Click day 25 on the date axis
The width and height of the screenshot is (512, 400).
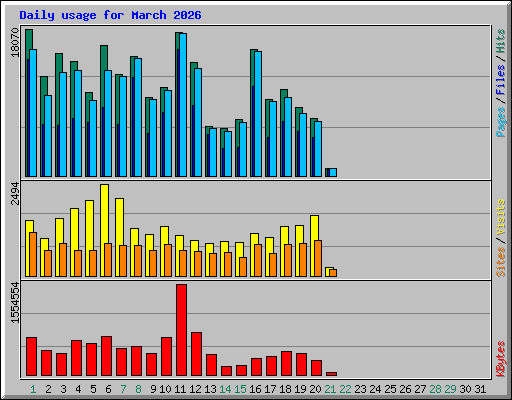coord(390,389)
